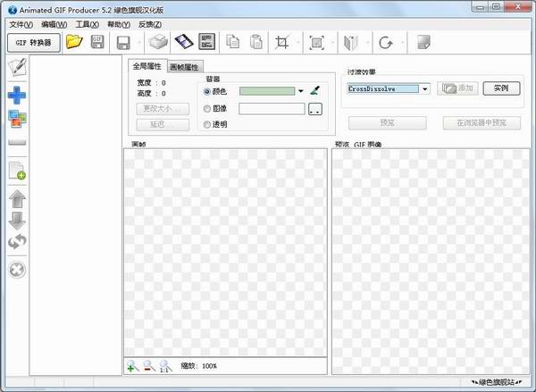536x392 pixels.
Task: Click the flip mirror icon
Action: pos(351,43)
